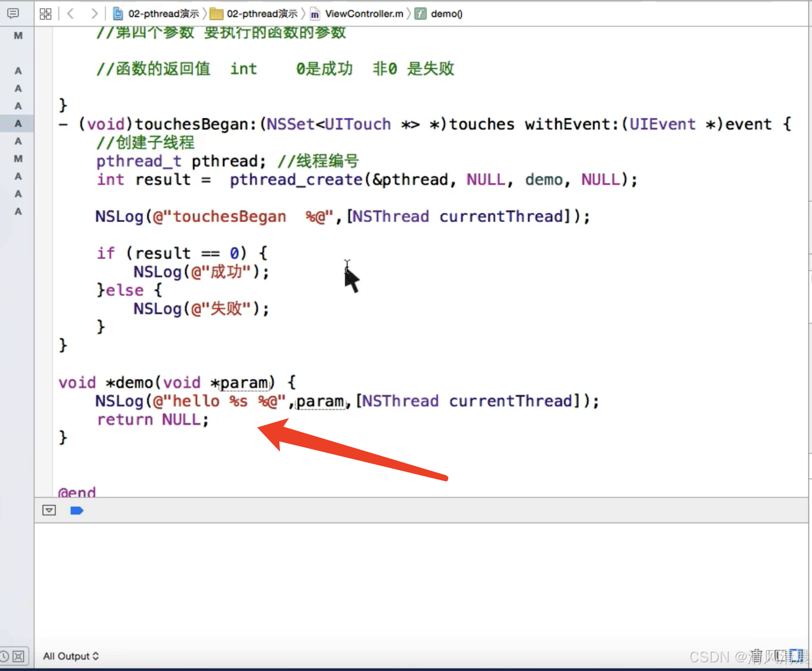
Task: Open the 02-pthread演示 folder breadcrumb
Action: (262, 14)
